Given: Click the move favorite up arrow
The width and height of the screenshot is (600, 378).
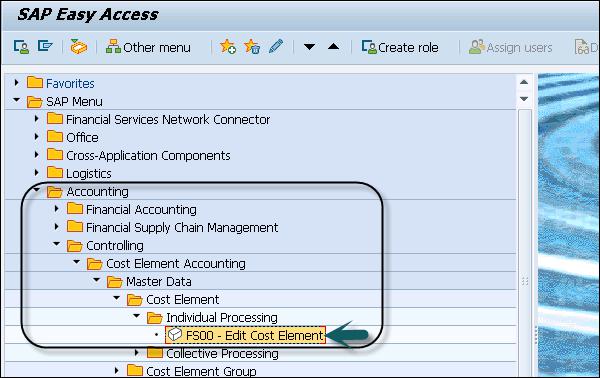Looking at the screenshot, I should 333,47.
